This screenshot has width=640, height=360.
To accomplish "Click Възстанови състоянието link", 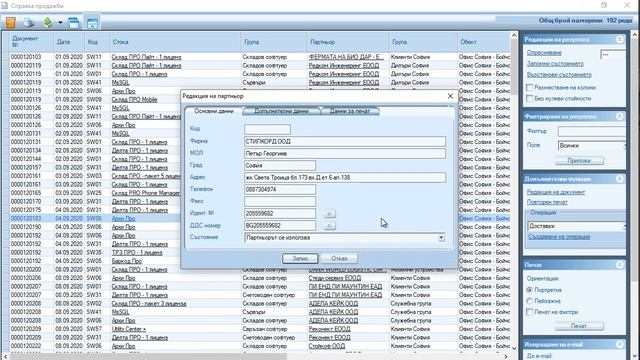I will (559, 75).
